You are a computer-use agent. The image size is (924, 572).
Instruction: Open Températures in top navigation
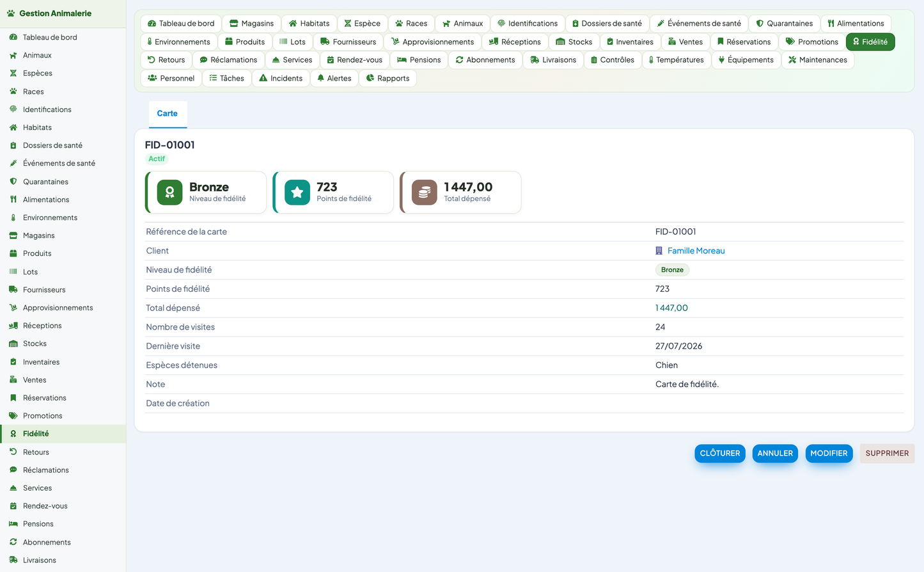pyautogui.click(x=676, y=60)
